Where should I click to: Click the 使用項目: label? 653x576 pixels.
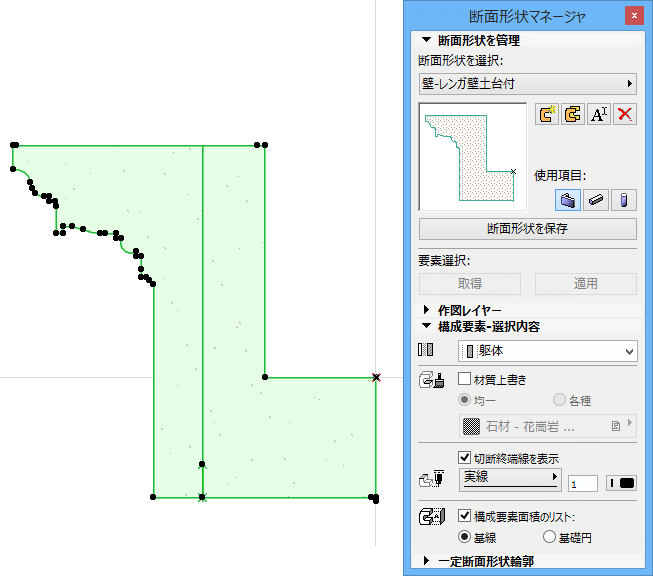pyautogui.click(x=560, y=175)
